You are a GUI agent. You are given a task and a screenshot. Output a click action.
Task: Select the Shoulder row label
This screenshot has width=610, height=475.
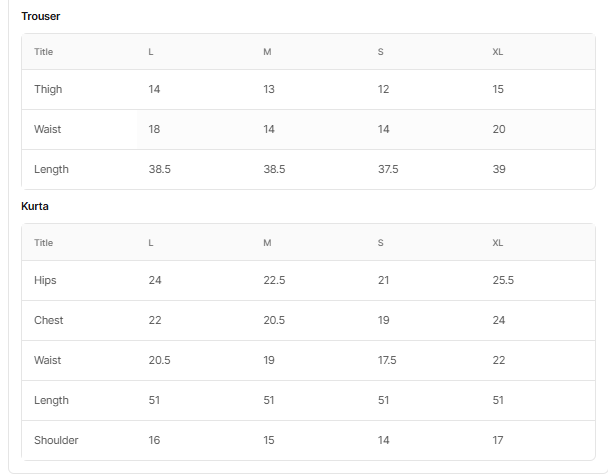(56, 440)
